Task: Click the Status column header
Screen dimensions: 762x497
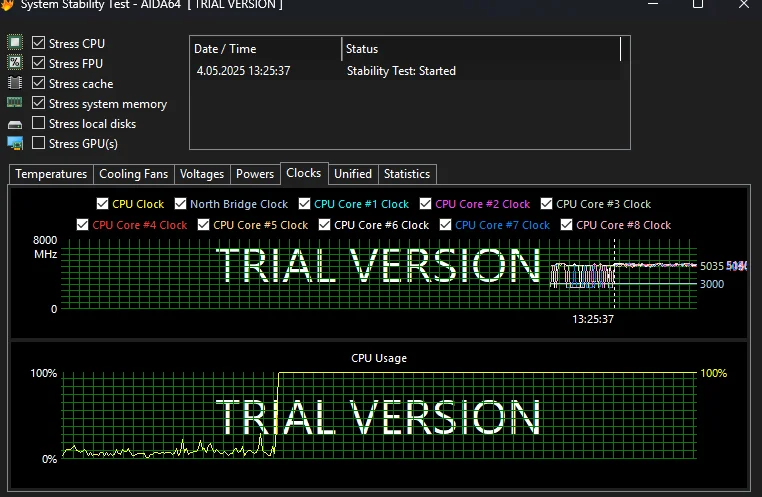Action: pyautogui.click(x=481, y=49)
